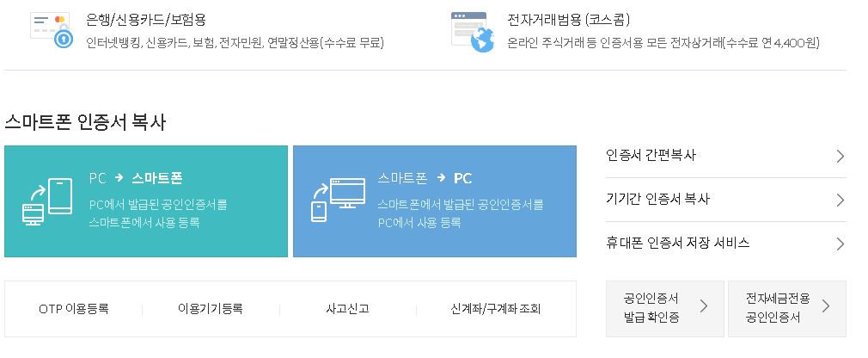Select the 이용기기등록 menu item
The height and width of the screenshot is (358, 868).
point(211,309)
